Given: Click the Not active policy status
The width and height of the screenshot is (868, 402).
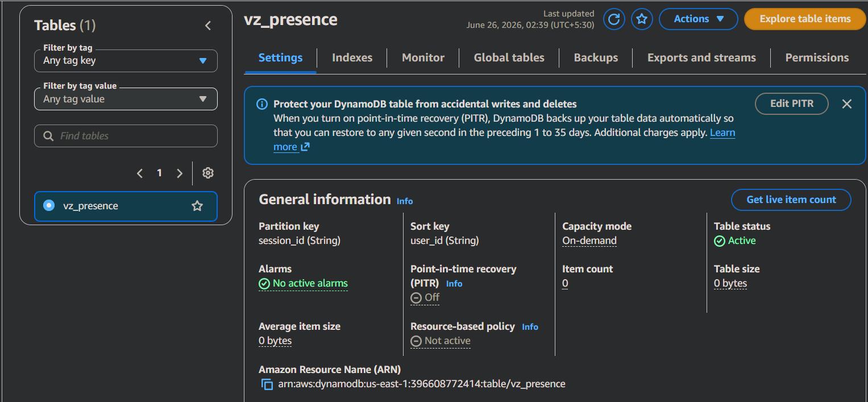Looking at the screenshot, I should click(x=441, y=341).
